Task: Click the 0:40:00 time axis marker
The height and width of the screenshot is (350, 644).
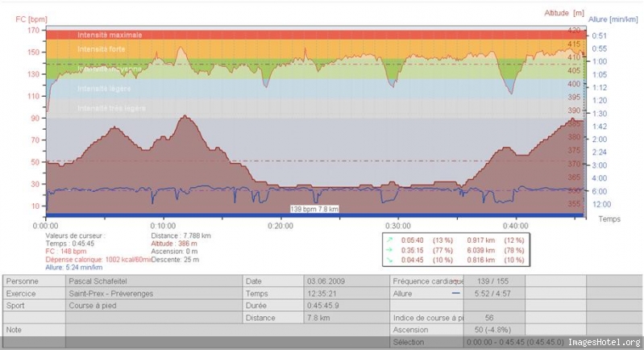Action: (x=516, y=226)
